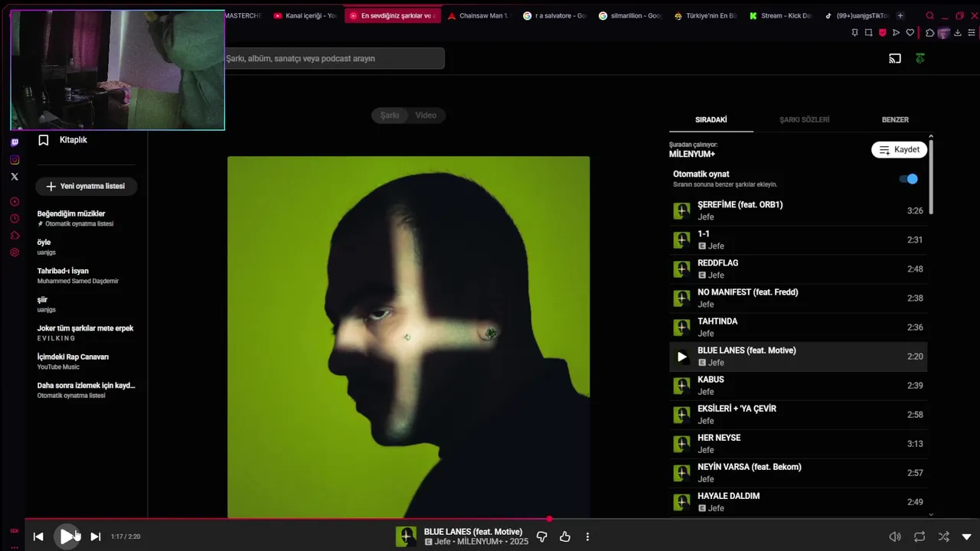
Task: Click the KABUS track thumbnail
Action: pos(681,386)
